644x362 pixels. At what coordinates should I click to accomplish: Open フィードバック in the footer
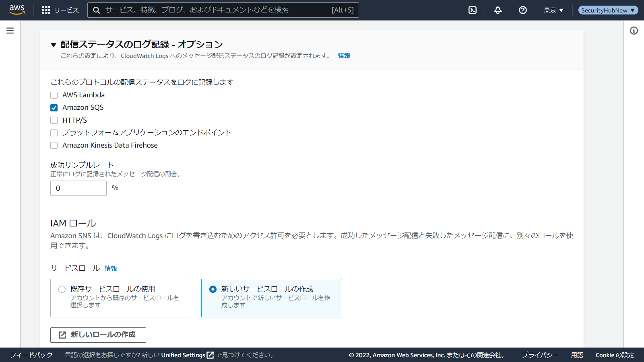31,355
